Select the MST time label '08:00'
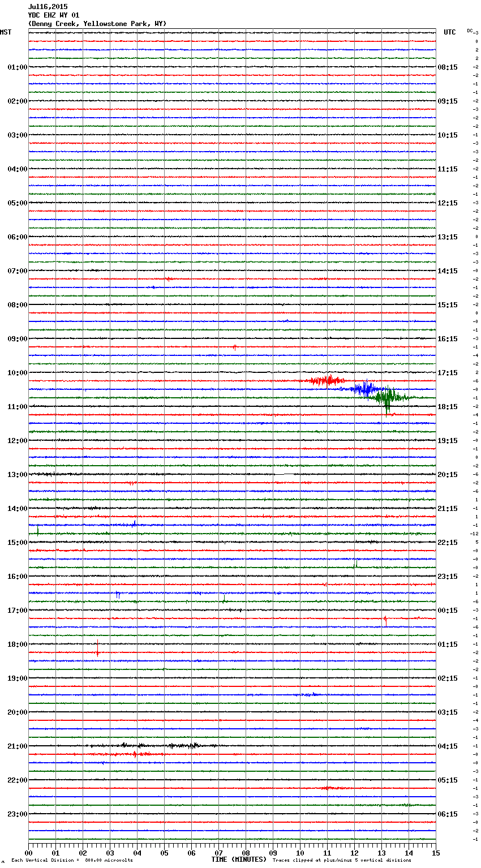Viewport: 481px width, 868px height. click(17, 305)
